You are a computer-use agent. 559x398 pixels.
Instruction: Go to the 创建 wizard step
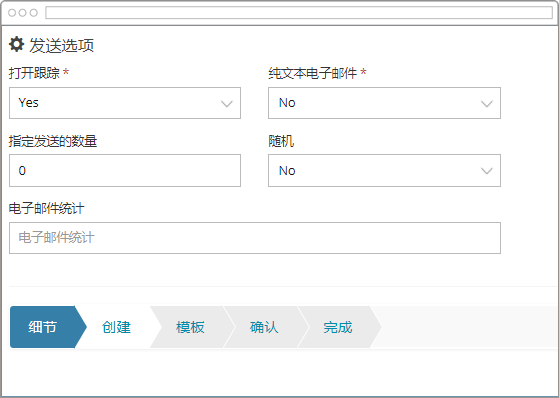(116, 327)
